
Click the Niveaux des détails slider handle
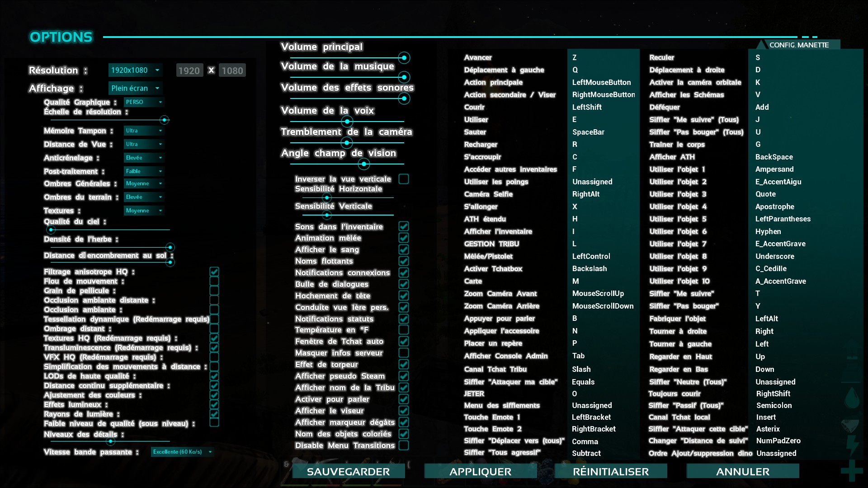tap(111, 441)
